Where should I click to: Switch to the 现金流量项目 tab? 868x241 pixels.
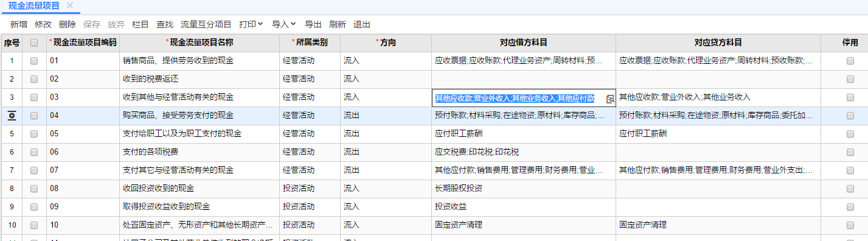click(34, 5)
